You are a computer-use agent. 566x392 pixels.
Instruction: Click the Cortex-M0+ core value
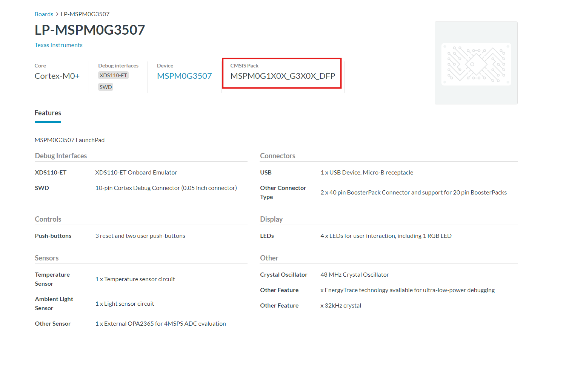click(57, 76)
